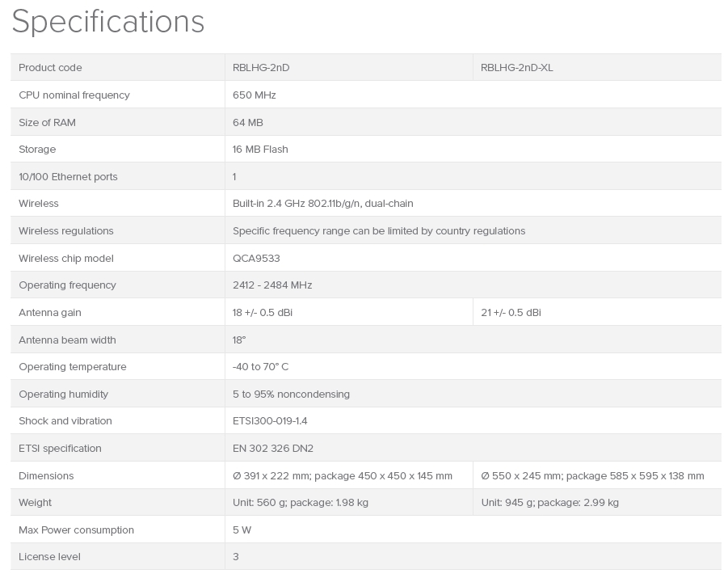Click the 21 +/- 0.5 dBi antenna gain

tap(511, 313)
